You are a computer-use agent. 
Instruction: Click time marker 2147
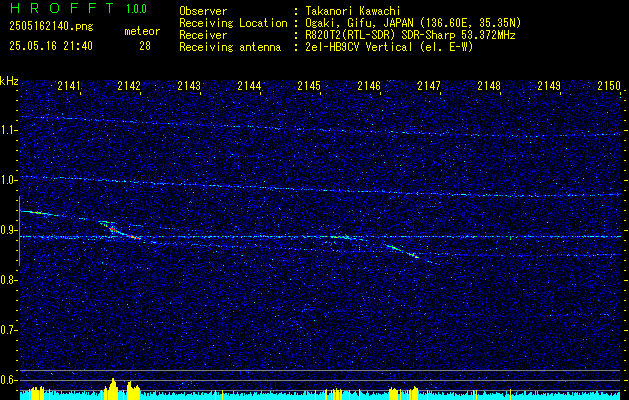tap(429, 86)
